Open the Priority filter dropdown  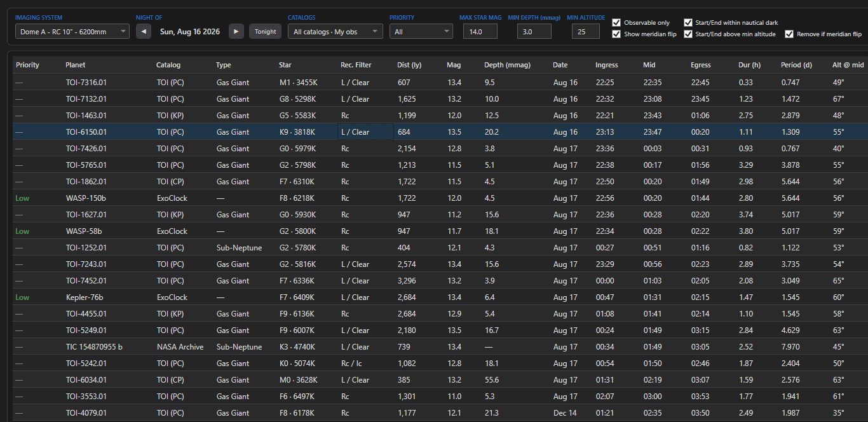click(421, 31)
